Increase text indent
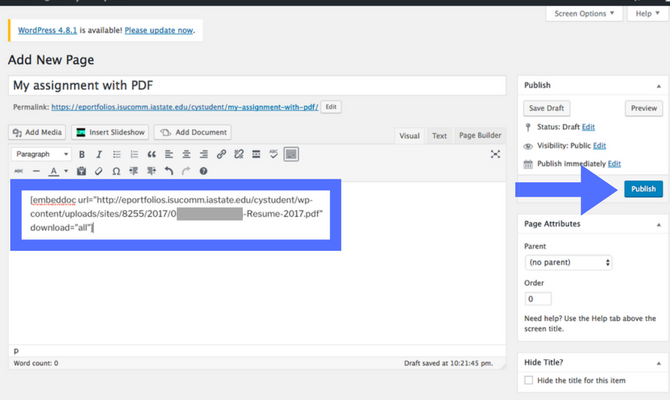Screen dimensions: 670x400 151,171
